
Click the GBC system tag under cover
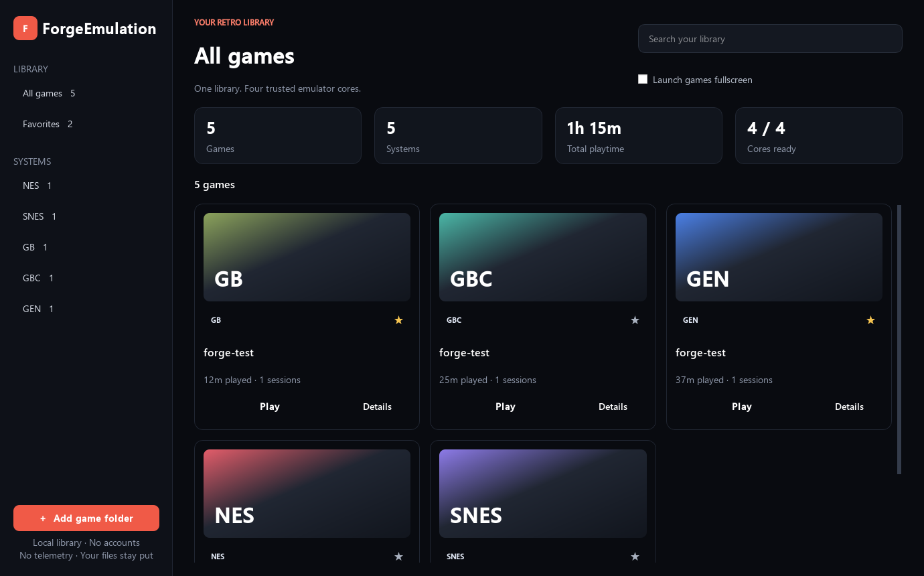(x=454, y=320)
